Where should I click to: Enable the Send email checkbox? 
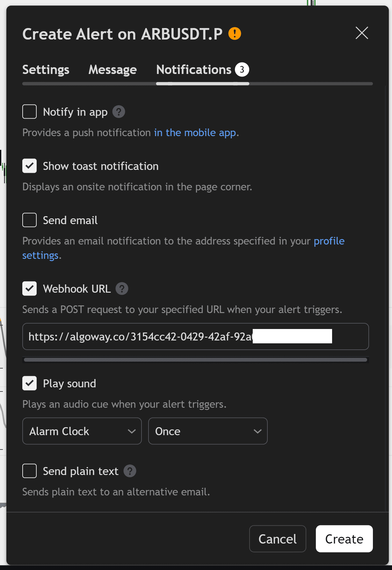coord(30,220)
